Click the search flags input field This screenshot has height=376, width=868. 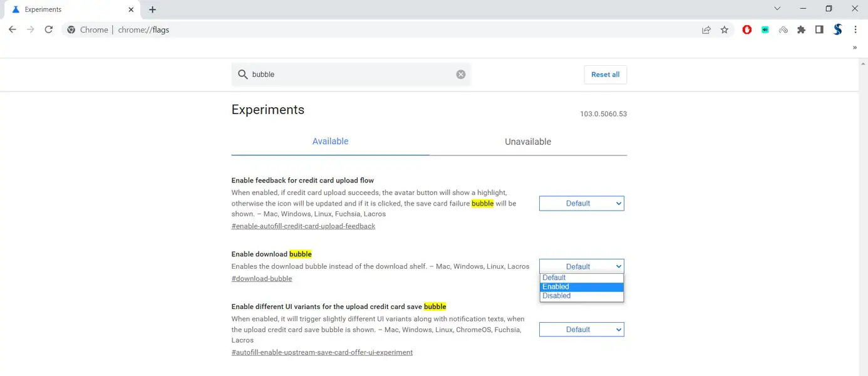[x=351, y=75]
